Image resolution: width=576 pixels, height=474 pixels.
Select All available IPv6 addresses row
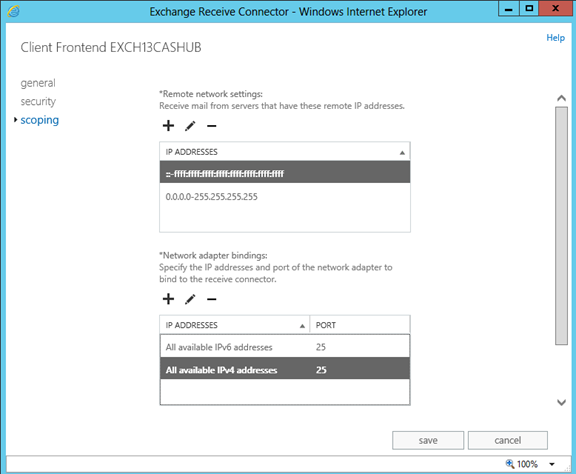point(285,347)
